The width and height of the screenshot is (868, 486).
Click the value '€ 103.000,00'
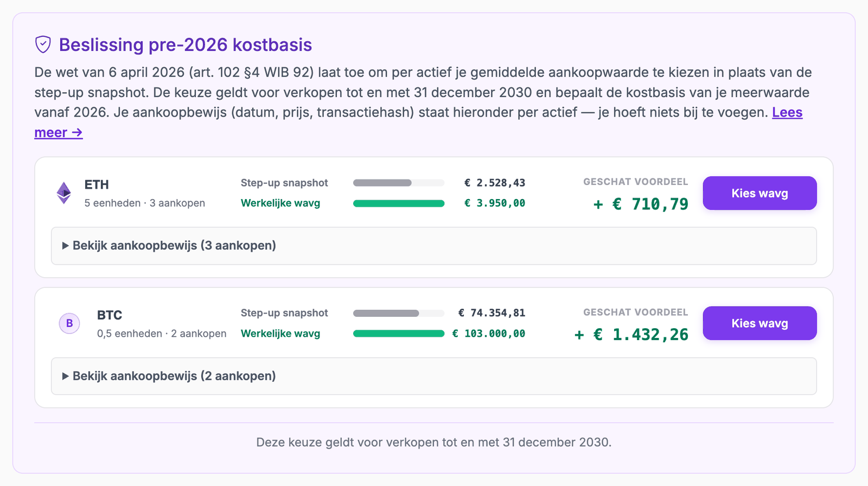[x=489, y=334]
